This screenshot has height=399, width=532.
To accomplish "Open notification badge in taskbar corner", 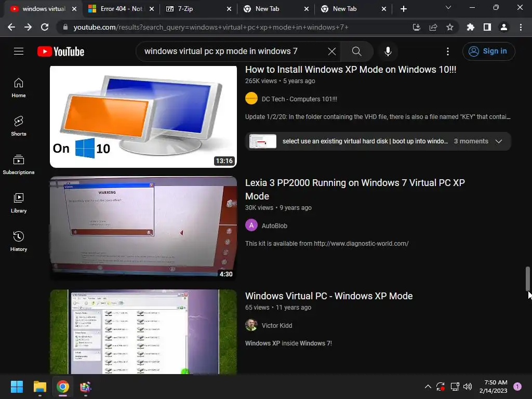I will pos(517,387).
